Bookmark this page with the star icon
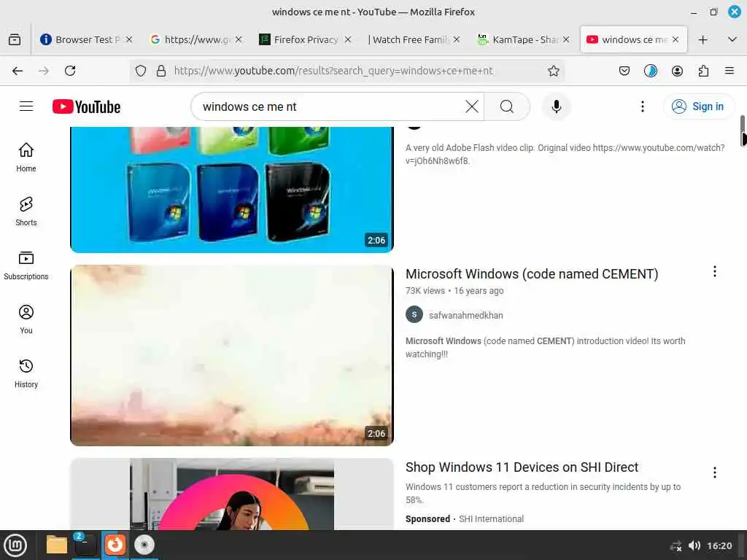The height and width of the screenshot is (560, 747). pyautogui.click(x=553, y=71)
